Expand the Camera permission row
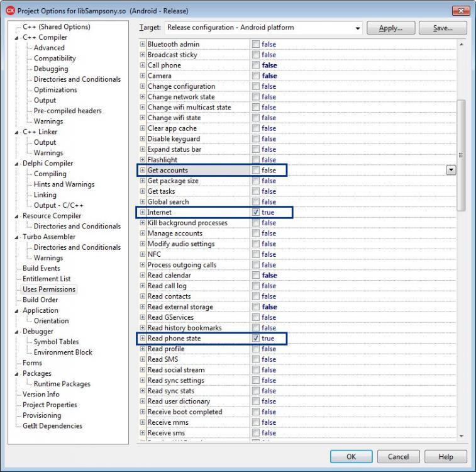Viewport: 476px width, 472px height. pos(142,76)
